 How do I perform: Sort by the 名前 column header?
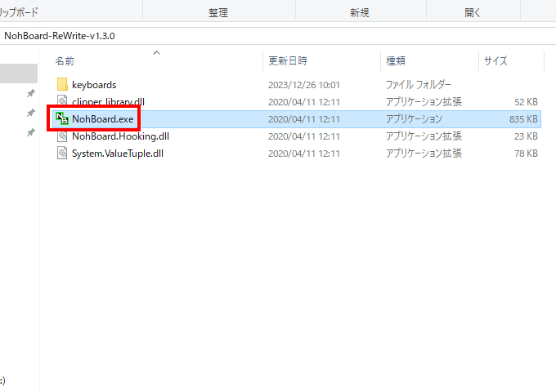point(65,61)
